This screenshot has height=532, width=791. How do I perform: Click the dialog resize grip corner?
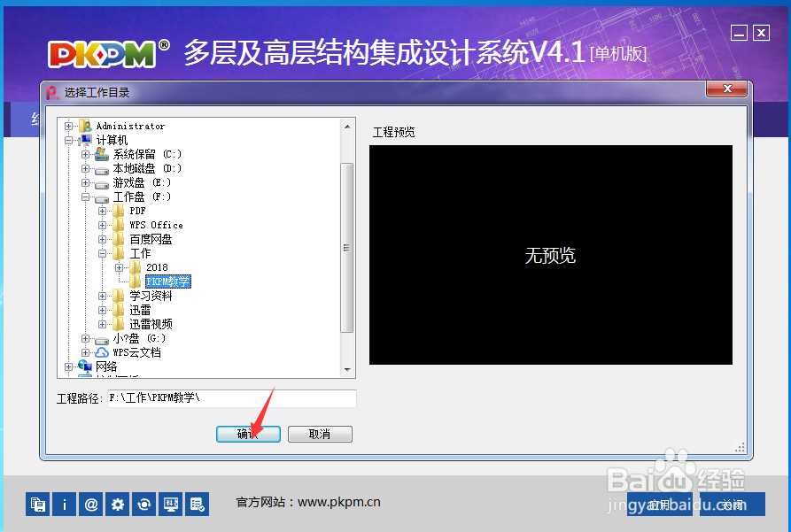click(x=740, y=447)
